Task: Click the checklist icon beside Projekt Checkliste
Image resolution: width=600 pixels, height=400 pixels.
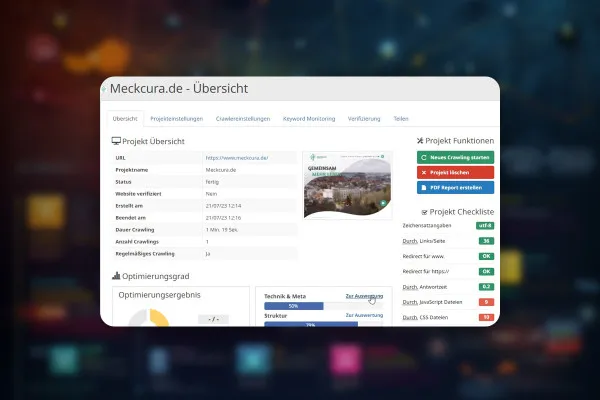Action: click(x=424, y=212)
